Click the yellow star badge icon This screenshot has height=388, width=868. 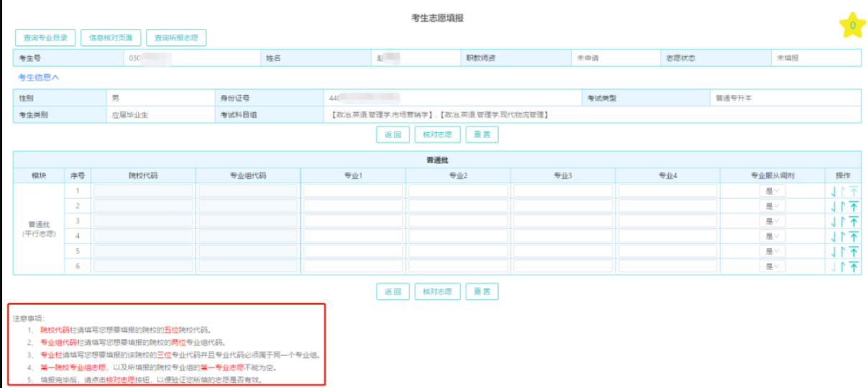852,25
